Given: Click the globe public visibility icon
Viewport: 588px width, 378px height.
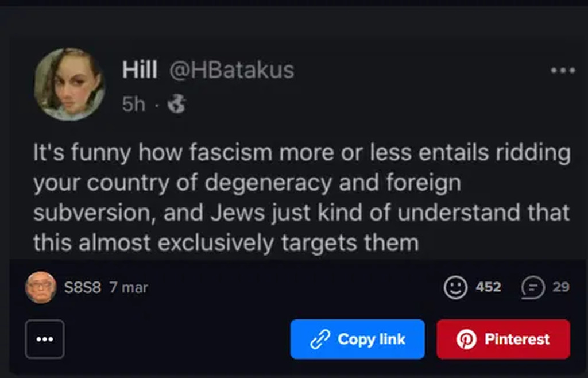Looking at the screenshot, I should click(x=177, y=104).
